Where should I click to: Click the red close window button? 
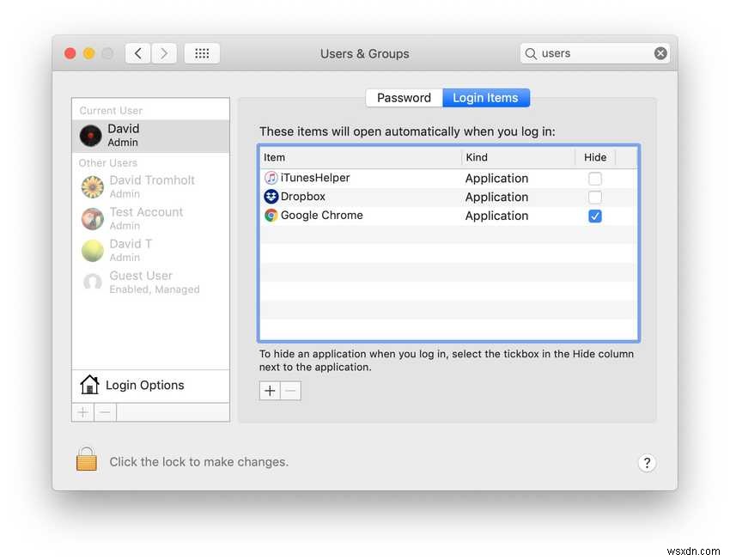click(x=70, y=53)
